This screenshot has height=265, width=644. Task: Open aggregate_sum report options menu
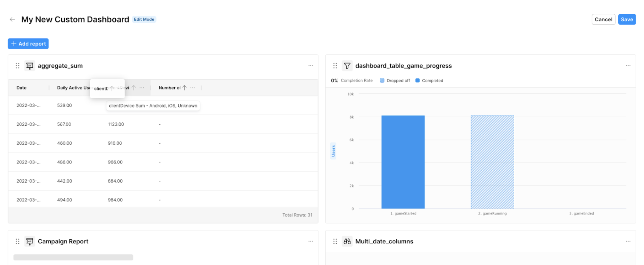pyautogui.click(x=310, y=66)
